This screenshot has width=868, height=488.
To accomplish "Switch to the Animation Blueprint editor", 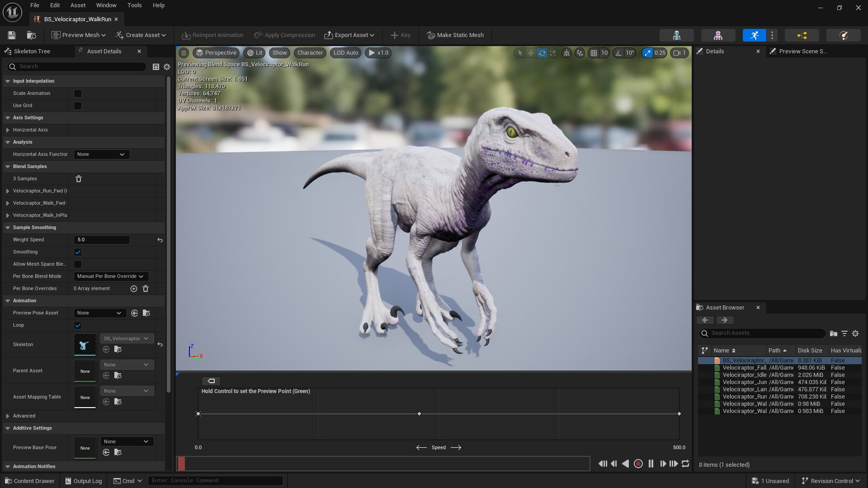I will pos(802,35).
